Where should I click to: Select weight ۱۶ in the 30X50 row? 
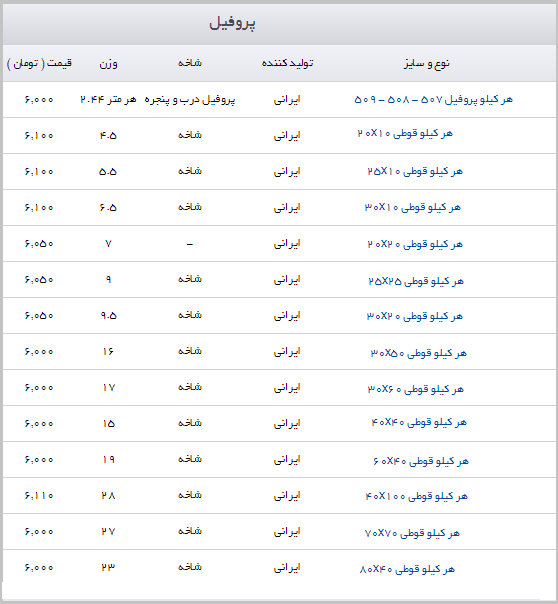[x=108, y=352]
